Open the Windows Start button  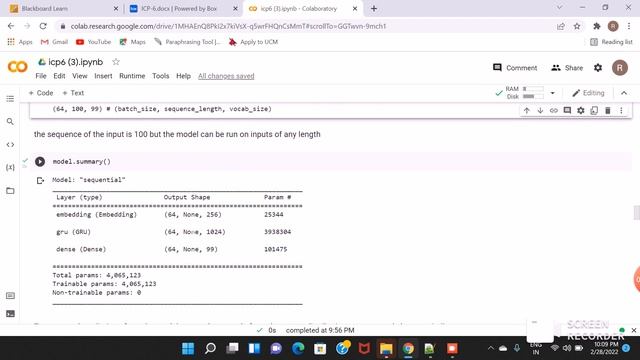[188, 349]
